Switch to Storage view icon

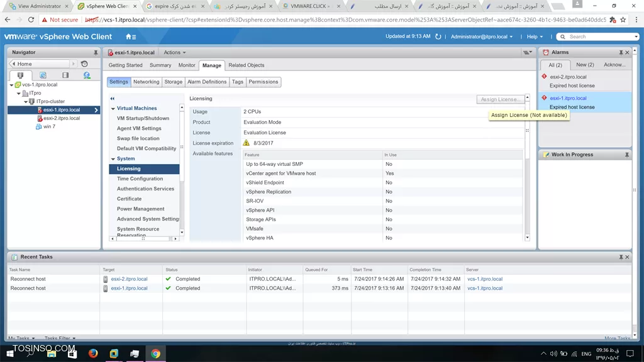coord(65,75)
